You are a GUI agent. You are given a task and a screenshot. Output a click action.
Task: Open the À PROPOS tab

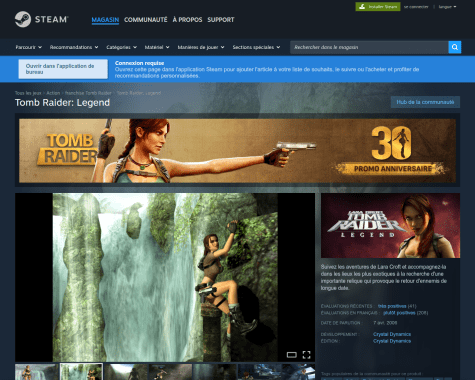point(187,20)
